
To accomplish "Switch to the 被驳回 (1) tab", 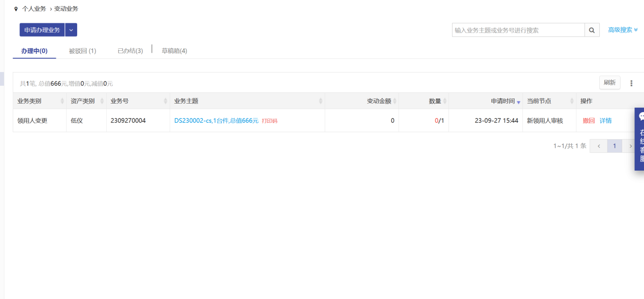I will pyautogui.click(x=82, y=51).
